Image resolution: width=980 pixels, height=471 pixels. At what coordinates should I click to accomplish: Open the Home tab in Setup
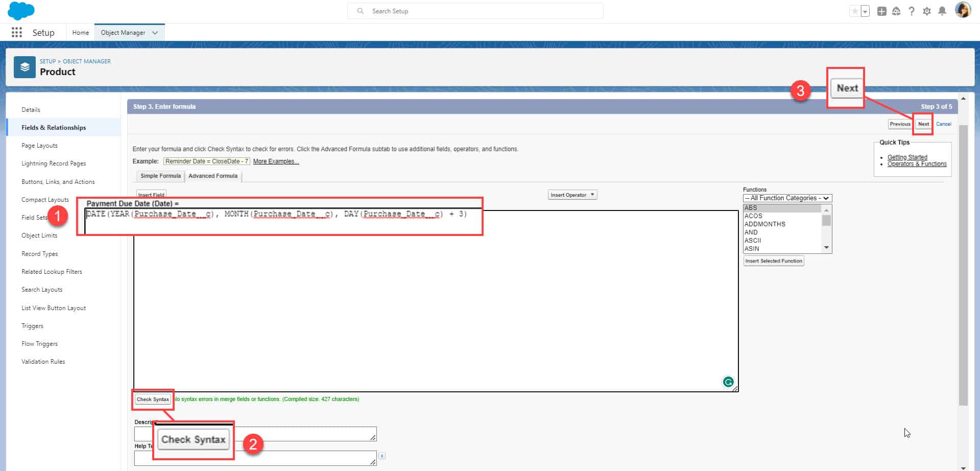80,32
